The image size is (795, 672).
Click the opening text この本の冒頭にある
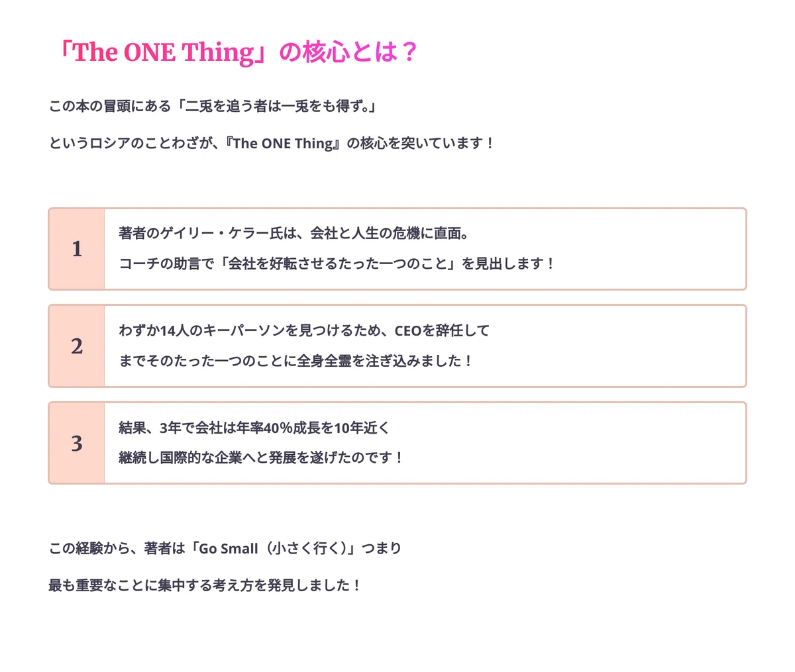(110, 106)
